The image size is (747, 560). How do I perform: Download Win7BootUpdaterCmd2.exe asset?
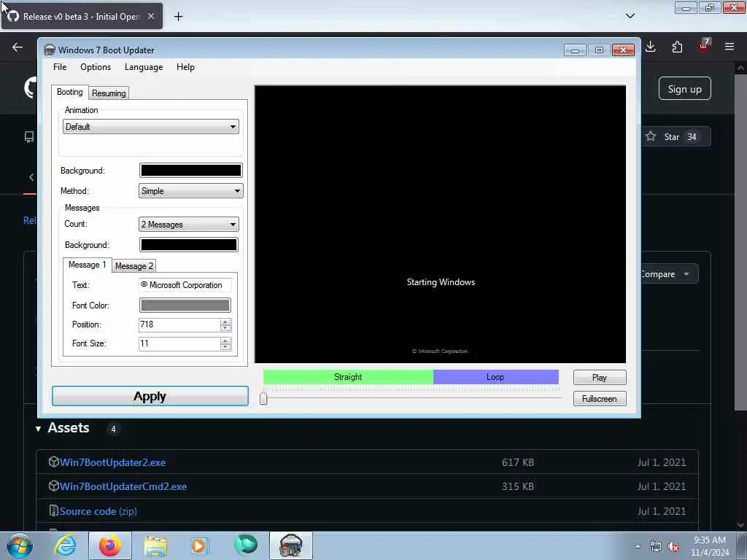123,486
